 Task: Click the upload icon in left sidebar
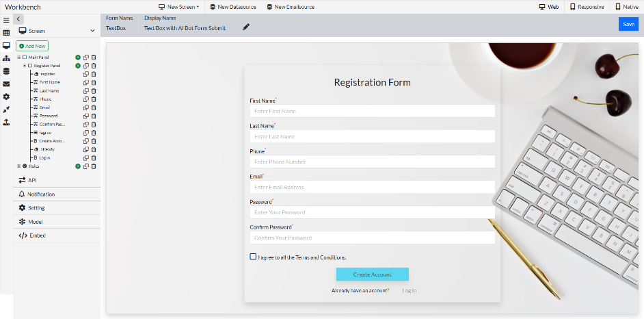coord(6,123)
